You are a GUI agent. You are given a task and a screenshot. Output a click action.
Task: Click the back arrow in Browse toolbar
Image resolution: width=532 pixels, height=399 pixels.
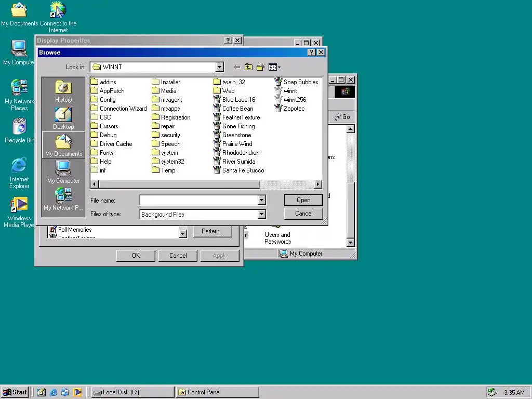pos(237,67)
